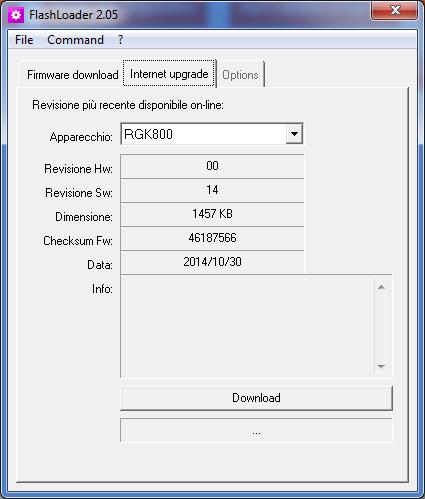
Task: Open the ? help menu
Action: point(120,40)
